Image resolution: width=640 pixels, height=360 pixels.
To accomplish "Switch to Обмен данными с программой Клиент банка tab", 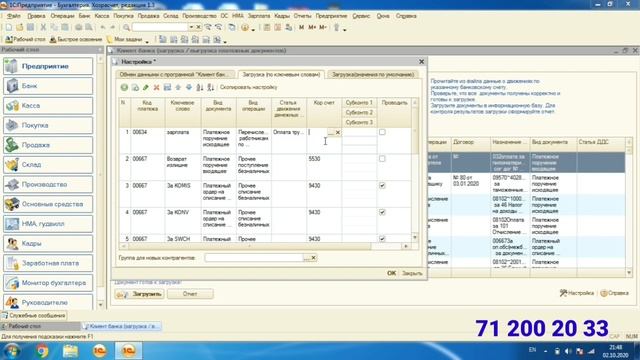I will tap(175, 75).
